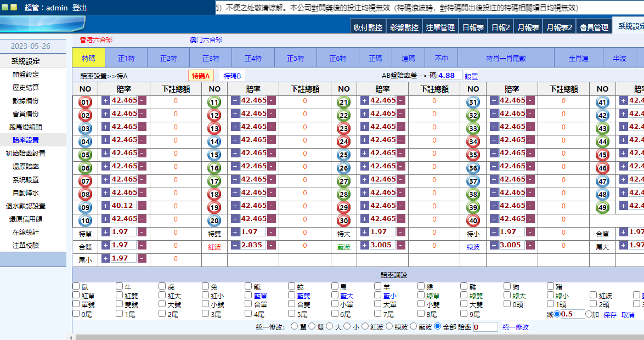Image resolution: width=644 pixels, height=340 pixels.
Task: Click the blue ball number 31 icon
Action: (x=473, y=102)
